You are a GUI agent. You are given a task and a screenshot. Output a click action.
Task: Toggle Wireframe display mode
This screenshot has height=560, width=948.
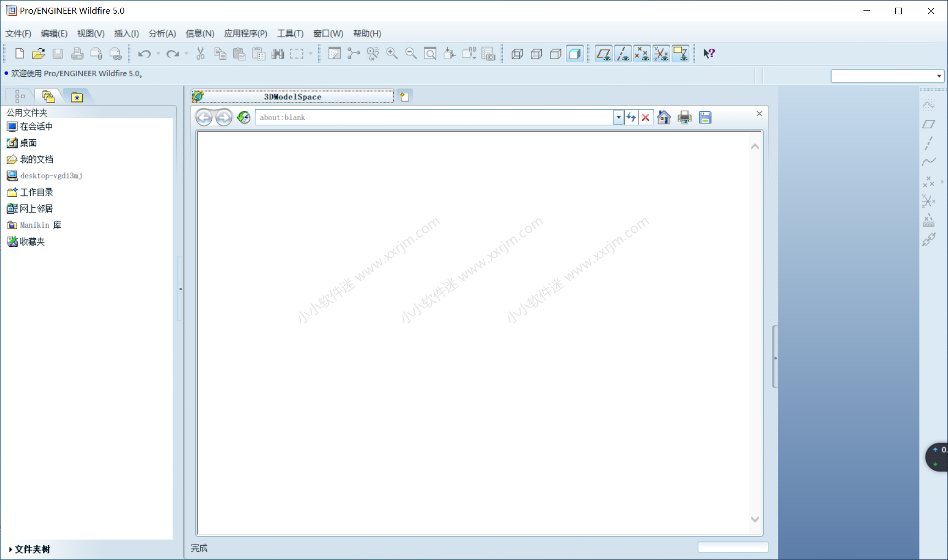[517, 53]
